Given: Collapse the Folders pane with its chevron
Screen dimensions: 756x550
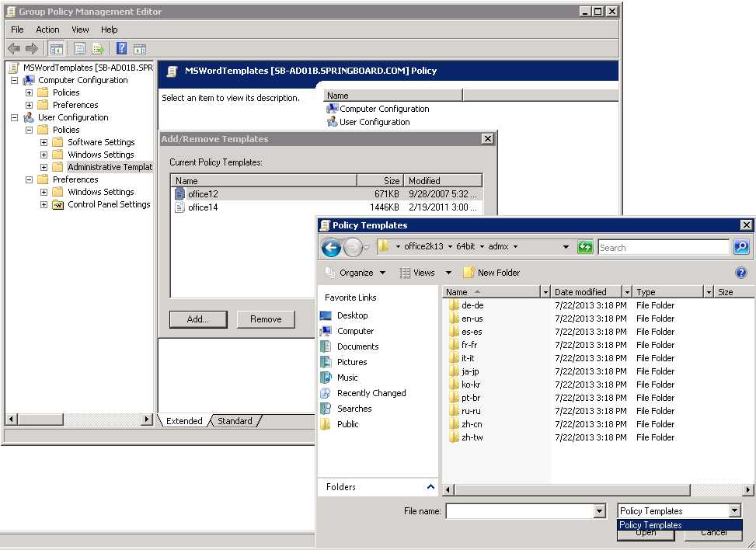Looking at the screenshot, I should [x=431, y=487].
